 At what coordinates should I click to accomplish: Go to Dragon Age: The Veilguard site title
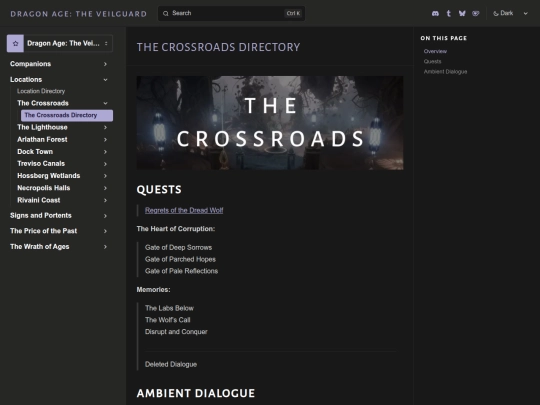pos(79,14)
